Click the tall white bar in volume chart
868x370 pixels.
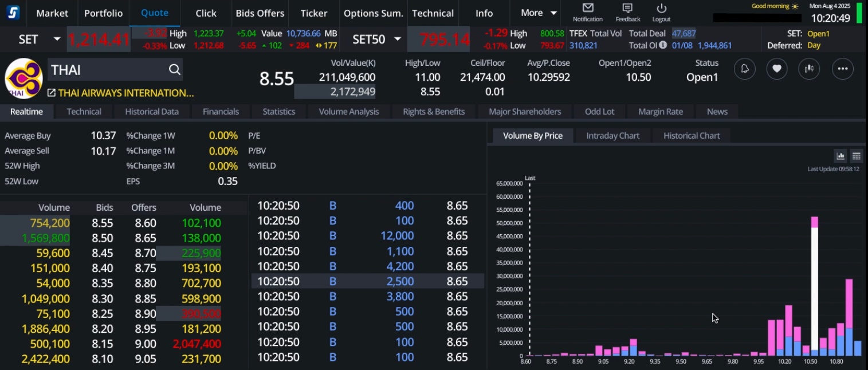[x=814, y=289]
